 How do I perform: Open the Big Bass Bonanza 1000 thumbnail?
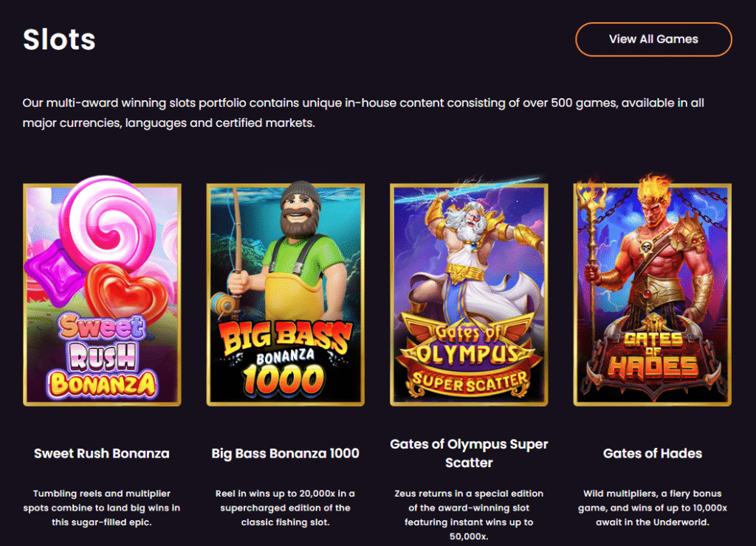click(285, 295)
